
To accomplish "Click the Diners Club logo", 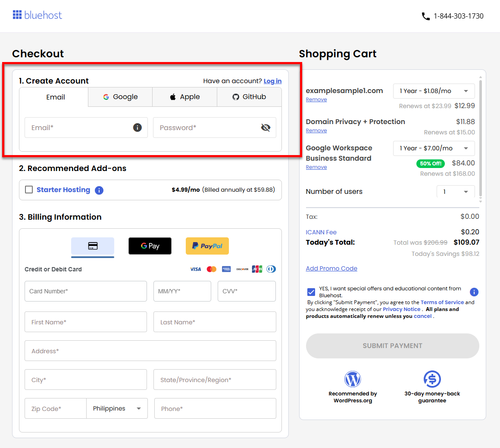I will pos(271,269).
